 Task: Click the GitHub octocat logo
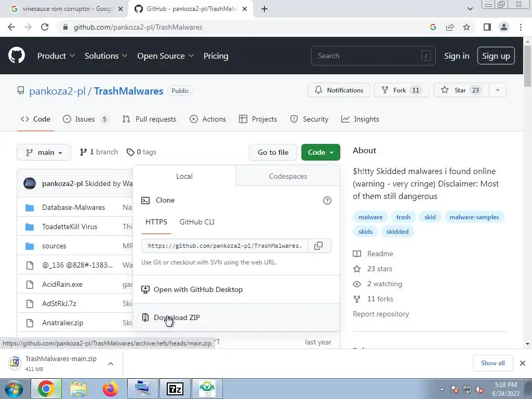(17, 56)
